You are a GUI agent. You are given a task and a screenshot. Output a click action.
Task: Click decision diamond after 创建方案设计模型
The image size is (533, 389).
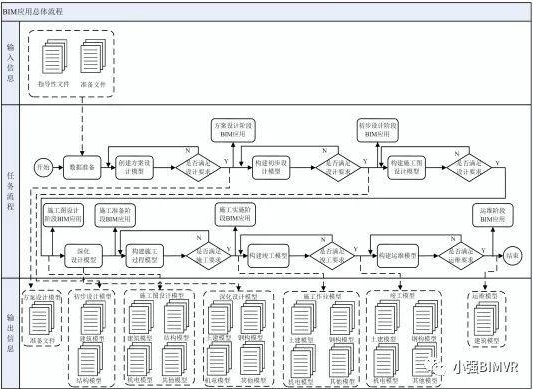[198, 167]
